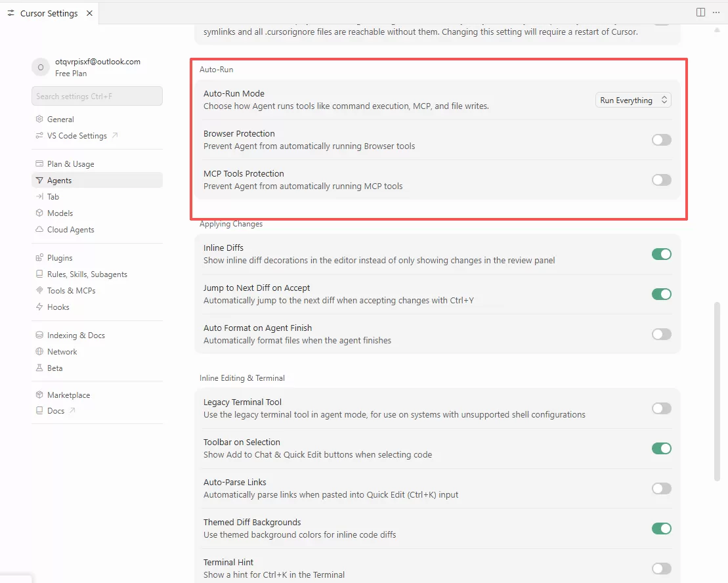728x583 pixels.
Task: Click the Indexing & Docs database icon
Action: tap(39, 335)
